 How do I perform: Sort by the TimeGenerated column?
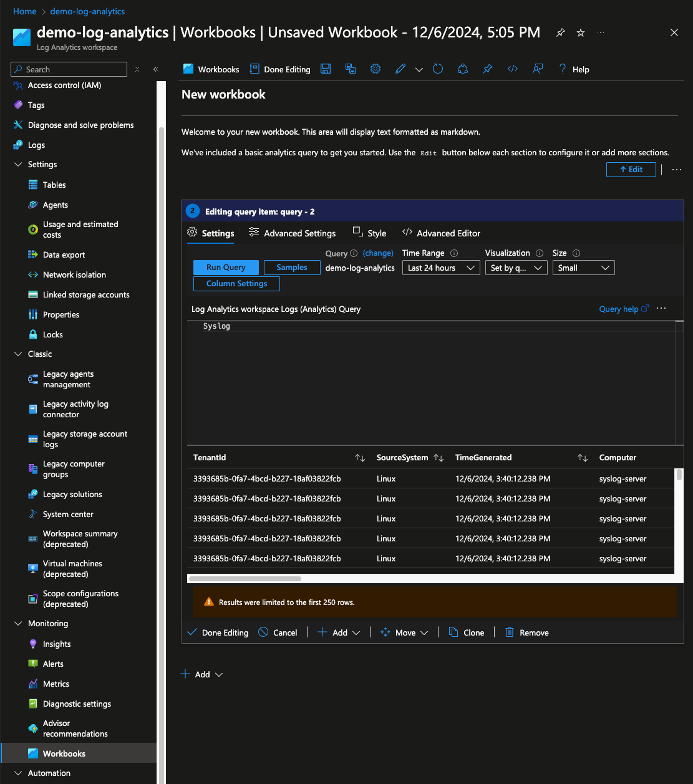(583, 458)
